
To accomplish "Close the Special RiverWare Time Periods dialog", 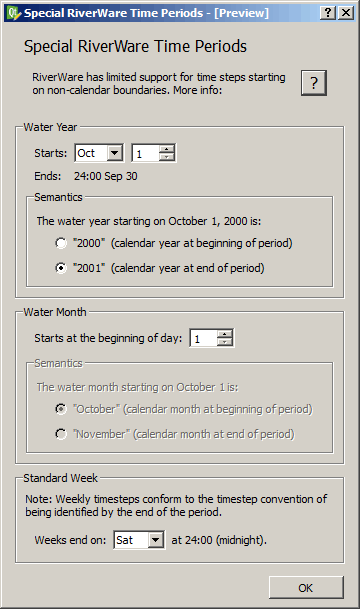I will click(x=346, y=13).
